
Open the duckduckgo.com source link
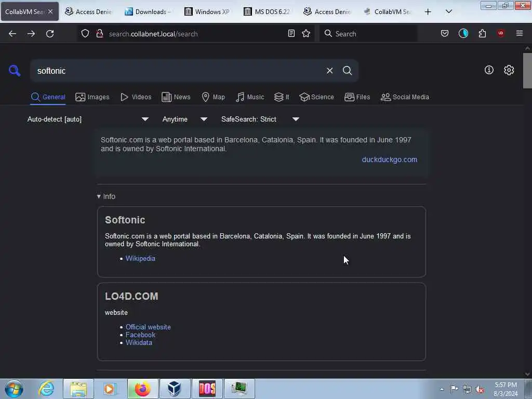pos(390,159)
